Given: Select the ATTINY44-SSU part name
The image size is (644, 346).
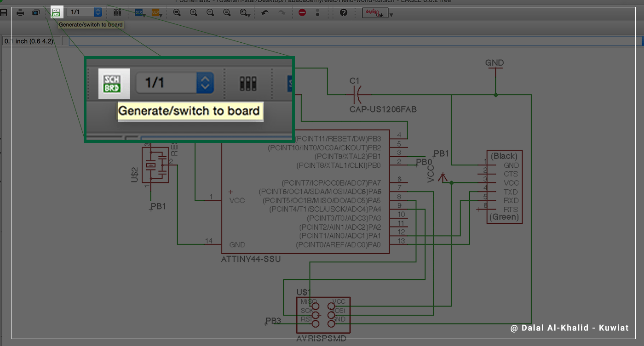Looking at the screenshot, I should pyautogui.click(x=251, y=259).
